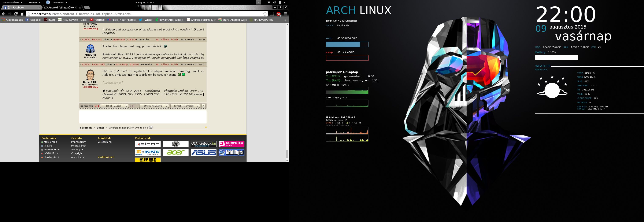This screenshot has width=644, height=222.
Task: Open the Alkalmazások menu in top panel
Action: [x=12, y=3]
